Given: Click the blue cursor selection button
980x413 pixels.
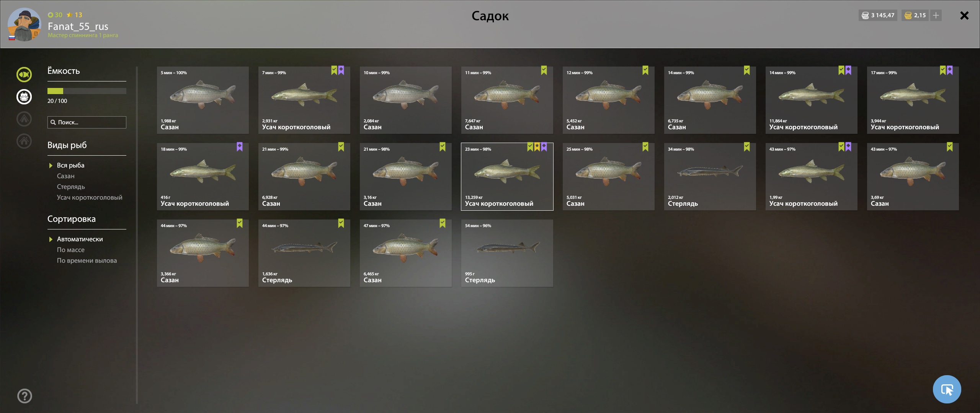Looking at the screenshot, I should pos(947,389).
